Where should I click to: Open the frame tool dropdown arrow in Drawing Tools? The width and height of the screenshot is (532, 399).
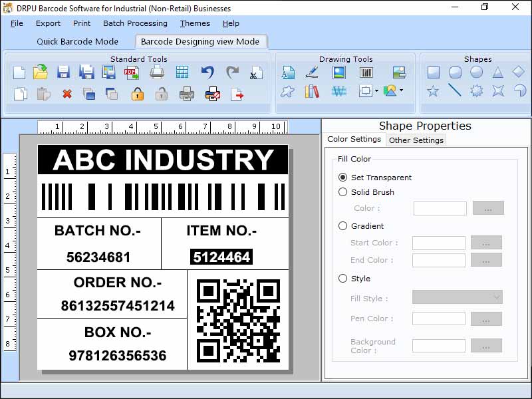[377, 90]
